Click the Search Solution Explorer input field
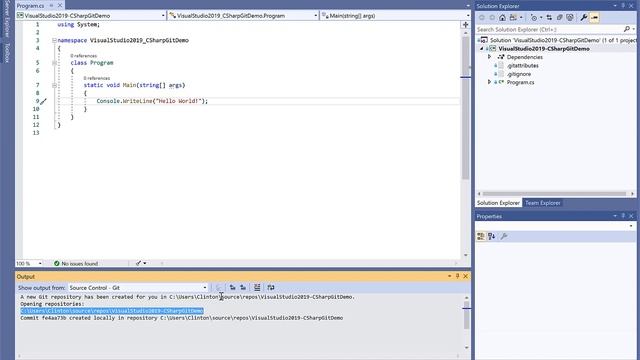 tap(549, 29)
